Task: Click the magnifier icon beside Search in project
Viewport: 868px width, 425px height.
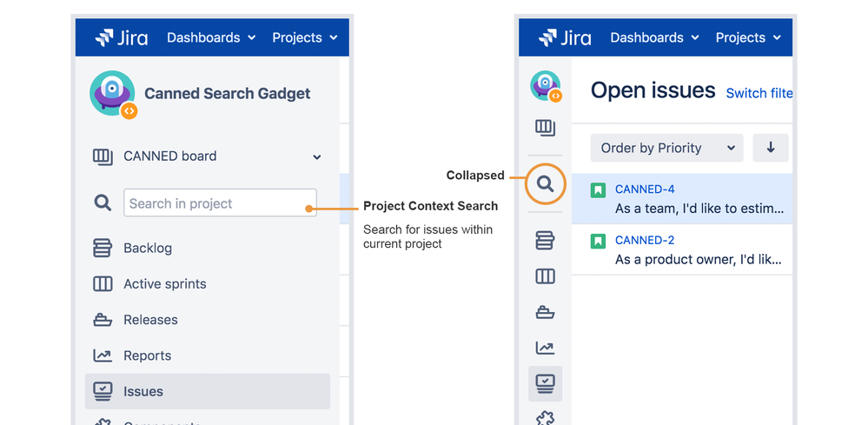Action: coord(103,203)
